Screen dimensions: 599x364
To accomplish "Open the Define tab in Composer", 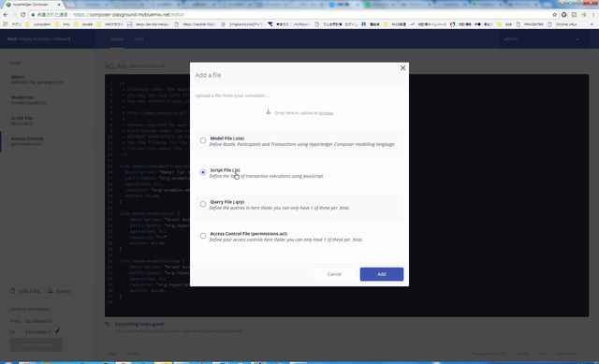I will pyautogui.click(x=116, y=39).
